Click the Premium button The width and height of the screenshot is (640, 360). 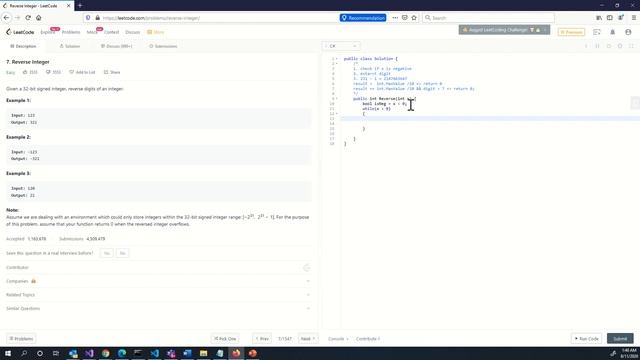pos(571,32)
